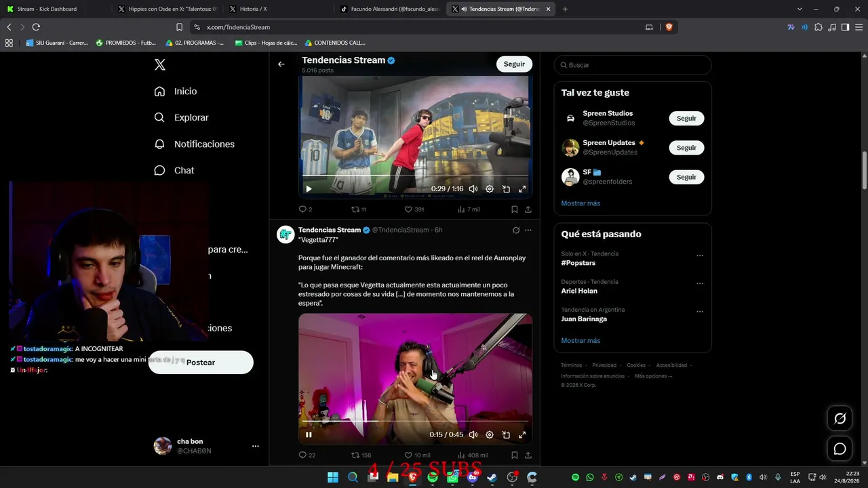Enter fullscreen on the 0:45 video

(x=522, y=435)
